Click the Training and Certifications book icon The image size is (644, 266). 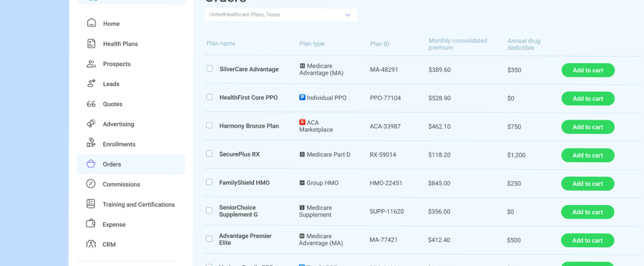pyautogui.click(x=91, y=203)
